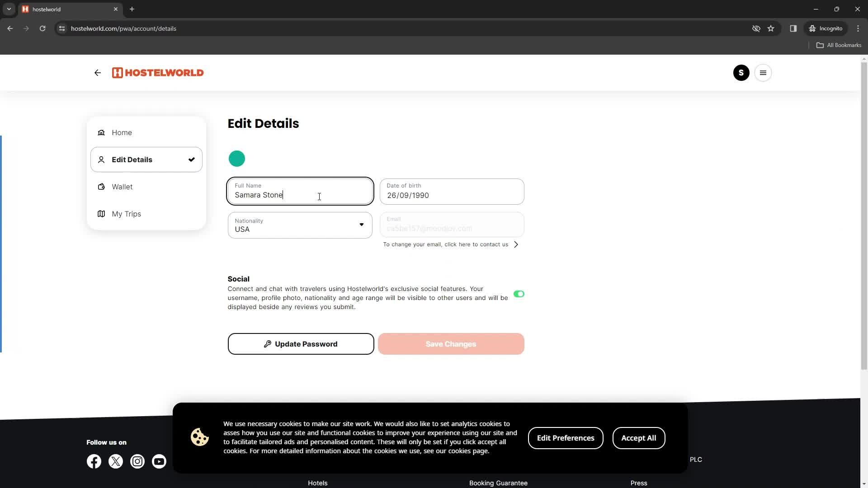Click the Home sidebar navigation icon
Image resolution: width=868 pixels, height=488 pixels.
coord(100,132)
